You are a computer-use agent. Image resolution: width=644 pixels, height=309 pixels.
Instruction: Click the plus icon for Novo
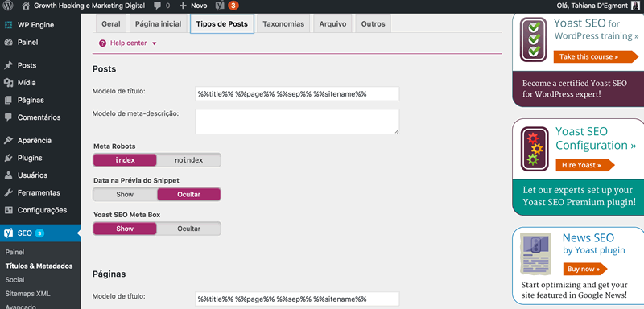[x=184, y=6]
